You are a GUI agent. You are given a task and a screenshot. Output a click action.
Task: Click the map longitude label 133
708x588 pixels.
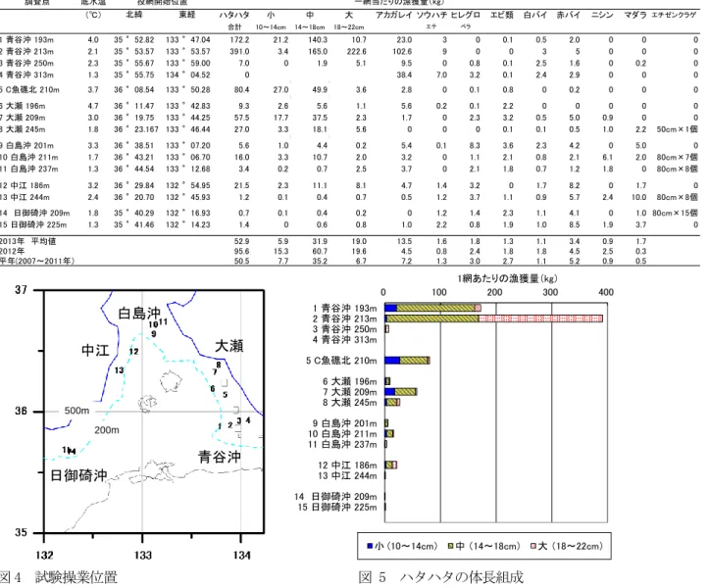(143, 555)
